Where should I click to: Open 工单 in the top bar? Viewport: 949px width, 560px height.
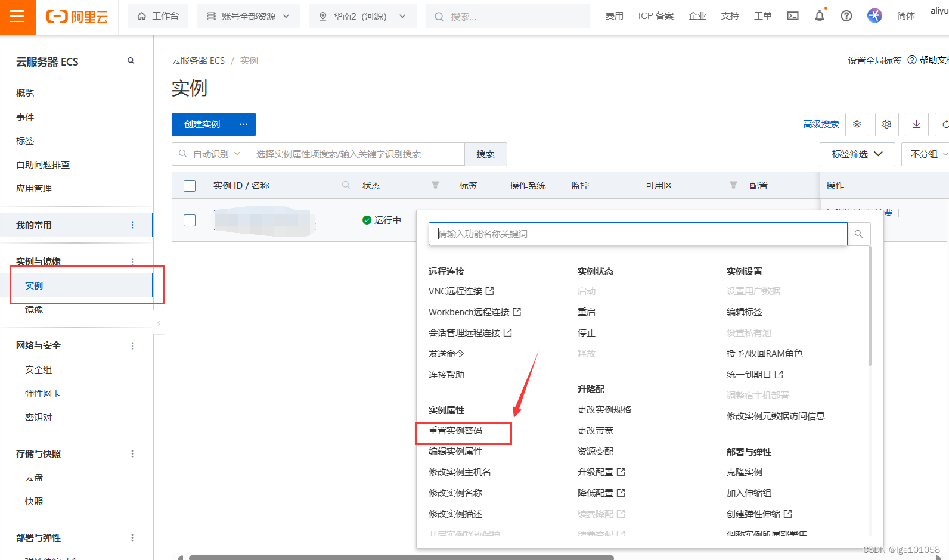(762, 16)
